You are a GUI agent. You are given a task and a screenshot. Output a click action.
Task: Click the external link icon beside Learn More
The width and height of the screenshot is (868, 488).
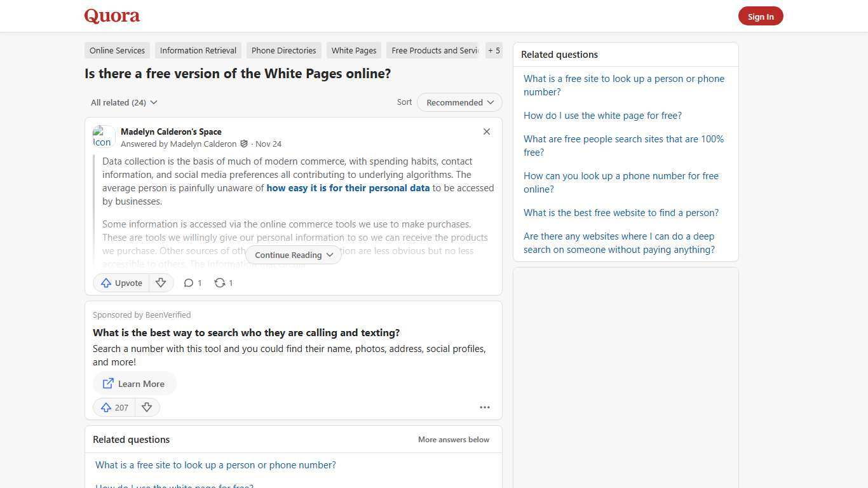108,383
